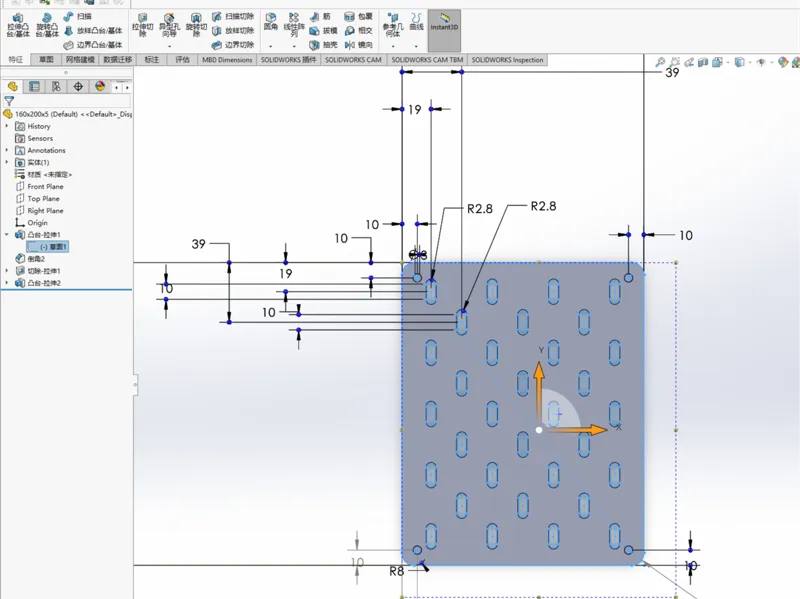800x599 pixels.
Task: Expand the 切除-拉伸1 feature node
Action: click(7, 271)
